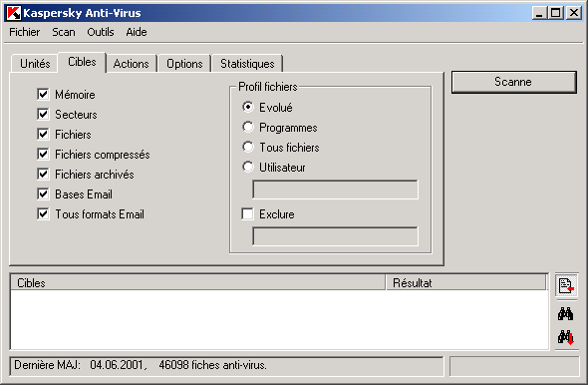Open the report document icon beside results
This screenshot has height=385, width=588.
tap(566, 286)
